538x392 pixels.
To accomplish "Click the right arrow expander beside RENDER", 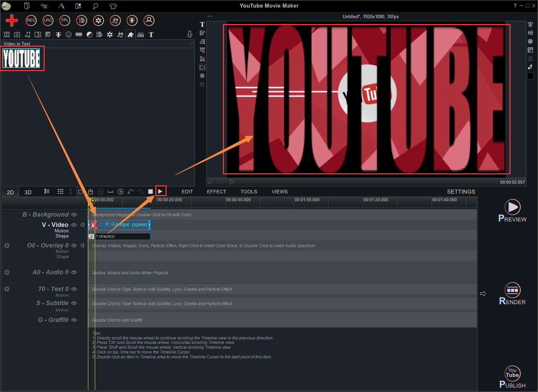I will tap(483, 294).
